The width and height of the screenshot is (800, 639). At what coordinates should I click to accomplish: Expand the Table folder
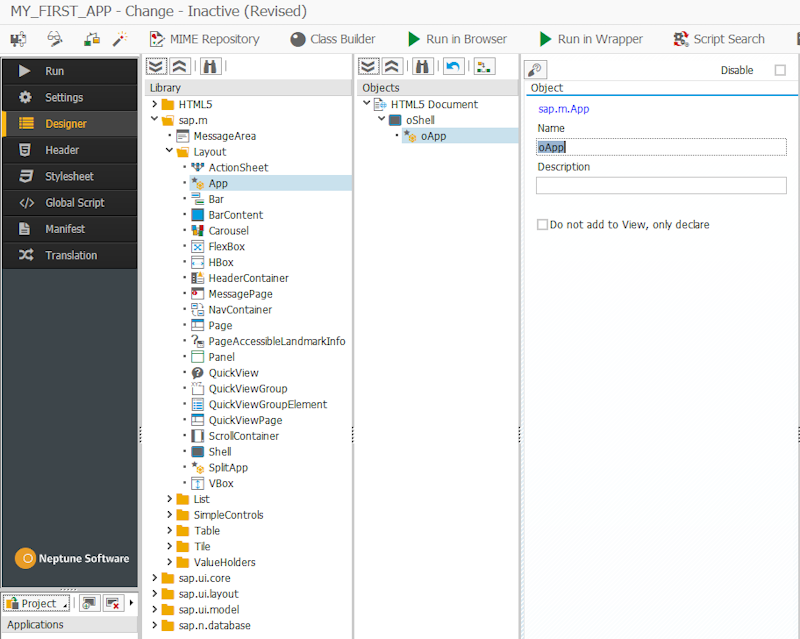pyautogui.click(x=169, y=530)
